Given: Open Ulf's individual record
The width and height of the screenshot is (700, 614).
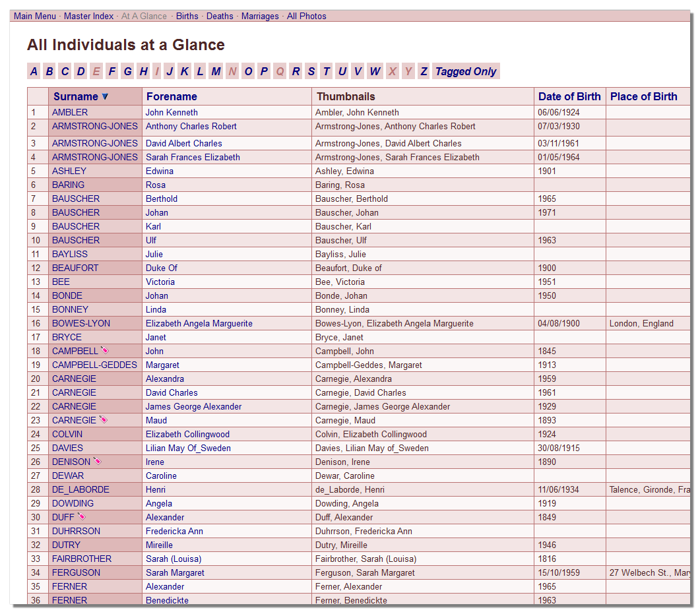Looking at the screenshot, I should click(151, 240).
